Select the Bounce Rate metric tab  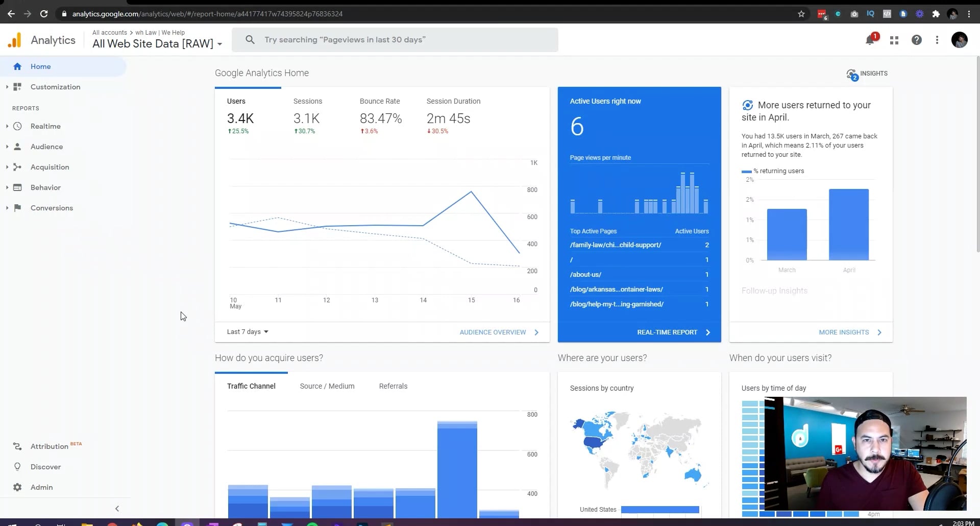[x=381, y=116]
